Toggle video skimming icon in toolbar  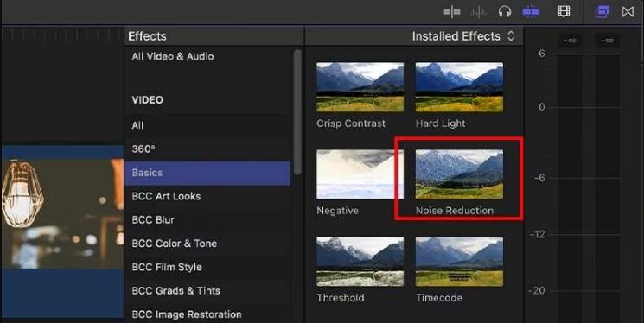(452, 12)
